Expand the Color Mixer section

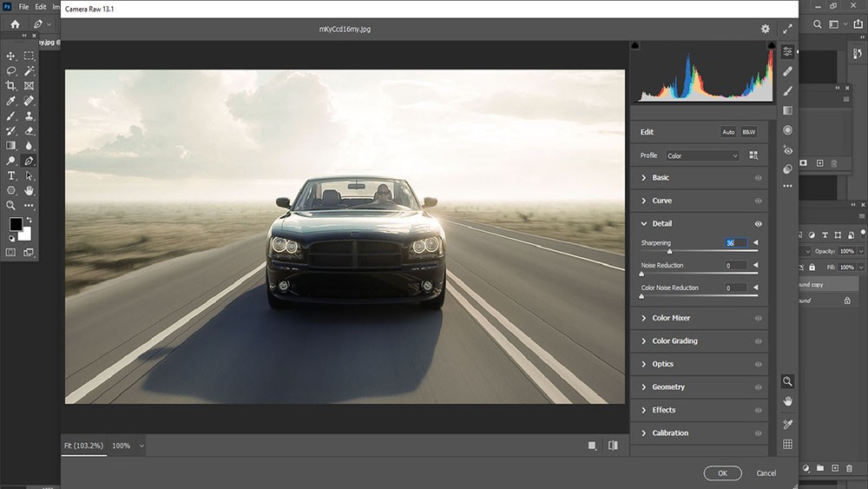click(x=671, y=318)
